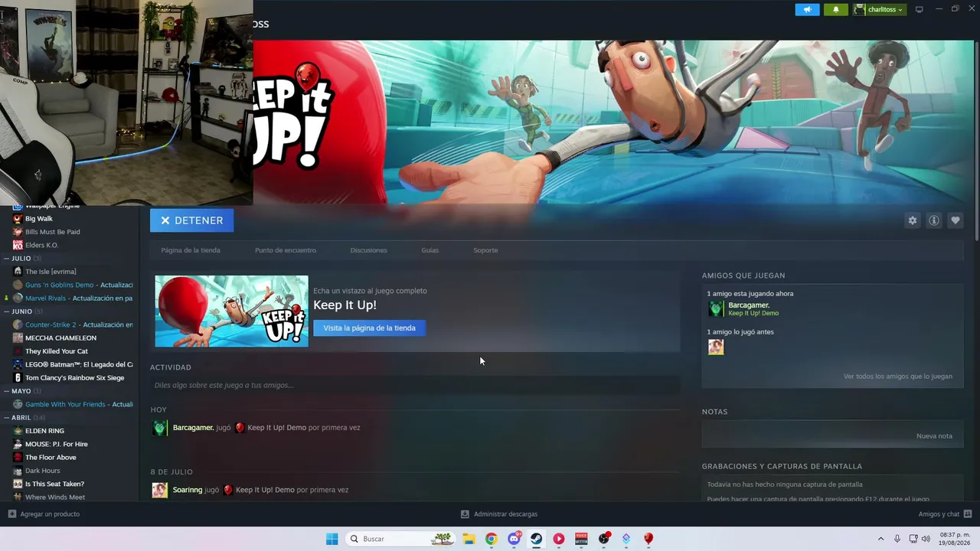The image size is (980, 551).
Task: Click Counter-Strike 2 game icon in library
Action: pos(18,324)
